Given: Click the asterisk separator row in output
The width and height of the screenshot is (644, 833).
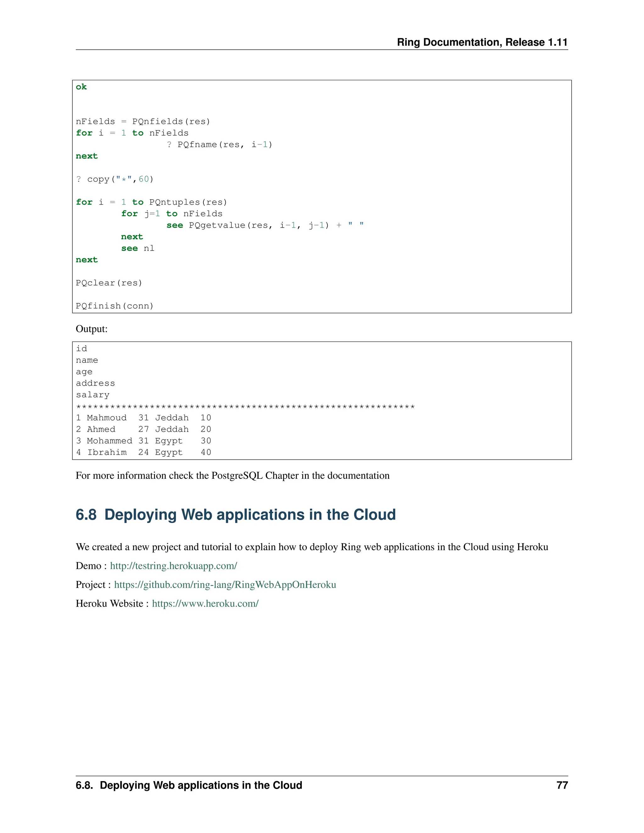Looking at the screenshot, I should pyautogui.click(x=245, y=406).
